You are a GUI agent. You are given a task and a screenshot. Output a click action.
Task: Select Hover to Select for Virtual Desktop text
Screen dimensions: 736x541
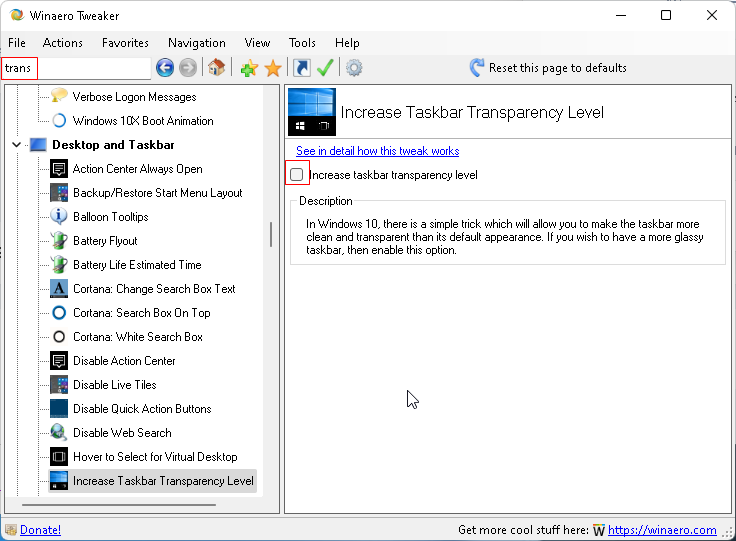[155, 457]
